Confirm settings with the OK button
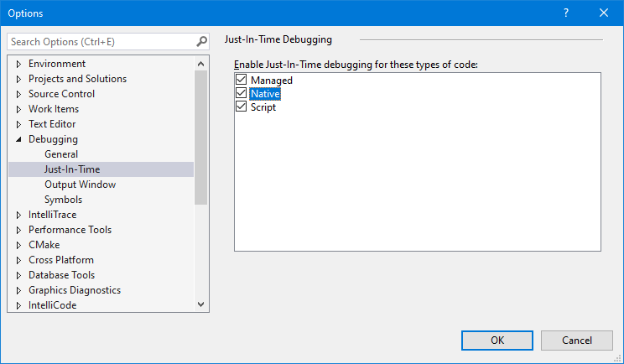 coord(497,341)
